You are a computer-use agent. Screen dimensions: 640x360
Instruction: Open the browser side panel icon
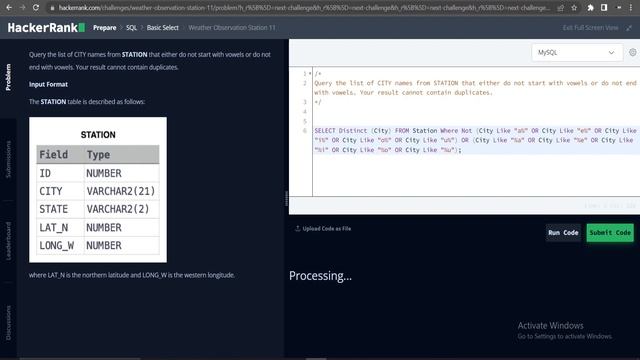click(x=604, y=7)
